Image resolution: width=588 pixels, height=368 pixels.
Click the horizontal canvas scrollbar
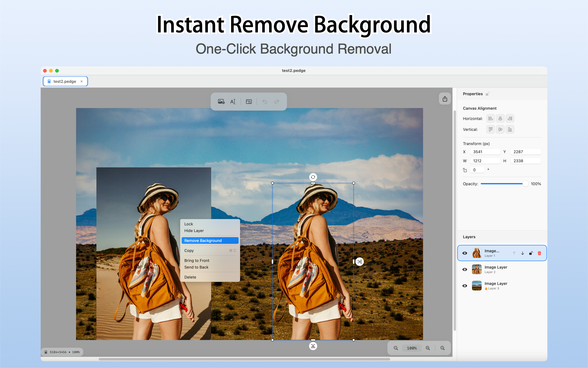tap(244, 359)
